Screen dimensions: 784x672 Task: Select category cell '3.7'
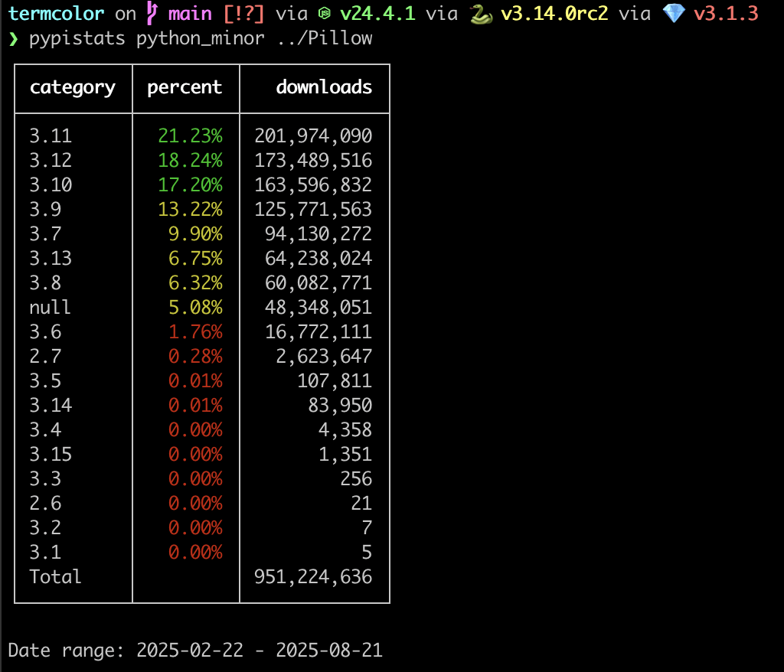[45, 234]
